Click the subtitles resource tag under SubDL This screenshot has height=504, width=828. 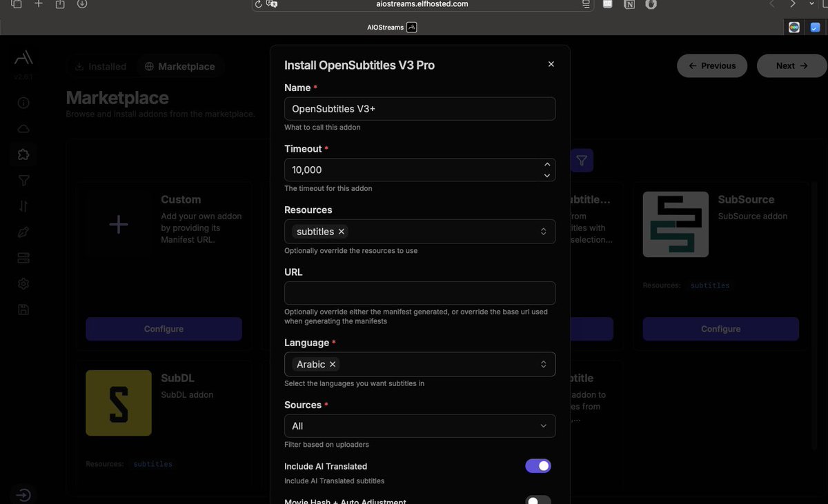[x=153, y=464]
